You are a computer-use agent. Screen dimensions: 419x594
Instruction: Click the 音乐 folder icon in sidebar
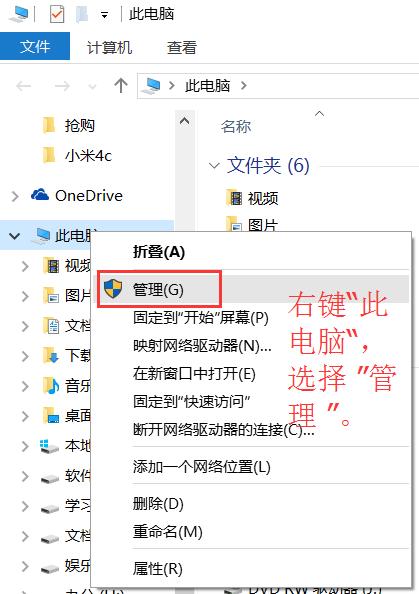[x=51, y=386]
